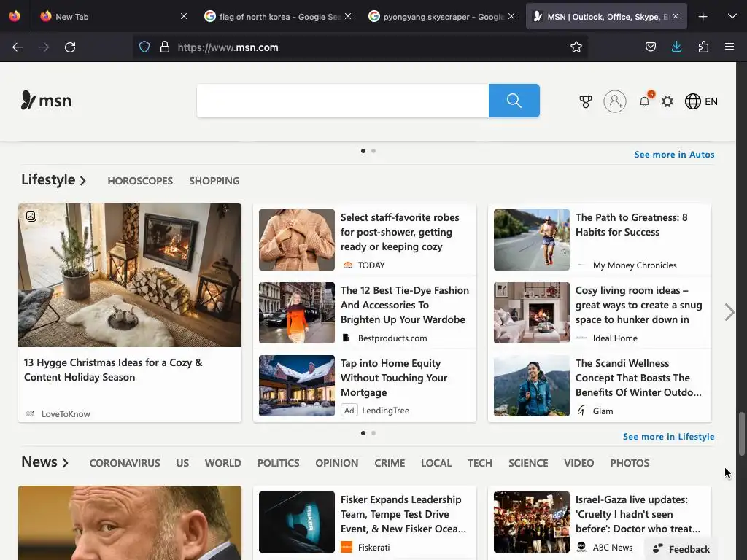Click into the MSN web search box

point(343,101)
